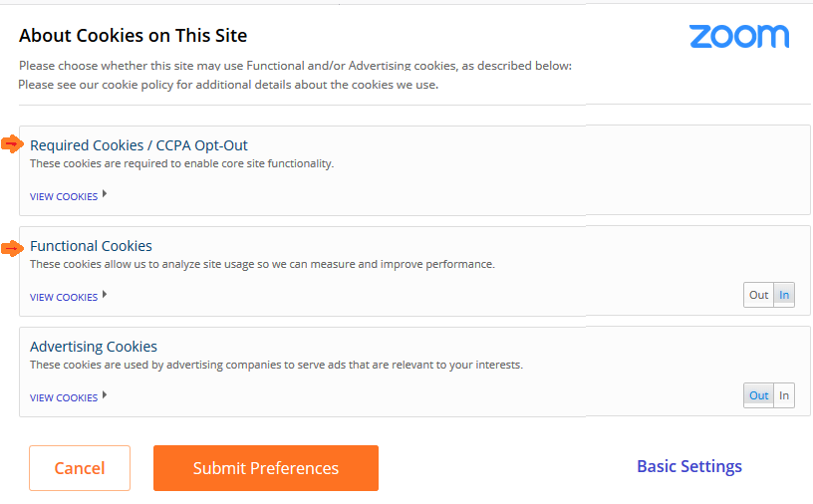Opt in to Advertising Cookies
Viewport: 813px width, 504px height.
pos(784,395)
